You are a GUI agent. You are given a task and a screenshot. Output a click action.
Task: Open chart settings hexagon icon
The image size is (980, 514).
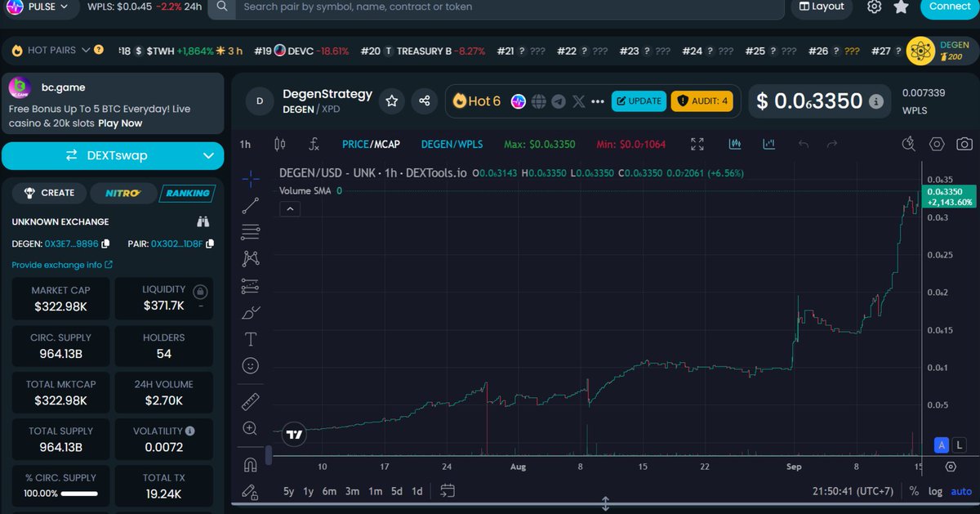pos(937,145)
